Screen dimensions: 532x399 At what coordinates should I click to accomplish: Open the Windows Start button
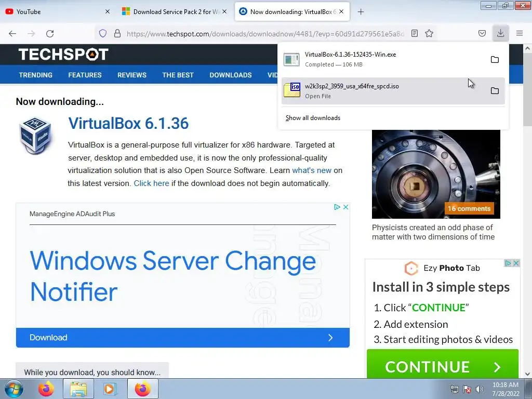click(14, 389)
